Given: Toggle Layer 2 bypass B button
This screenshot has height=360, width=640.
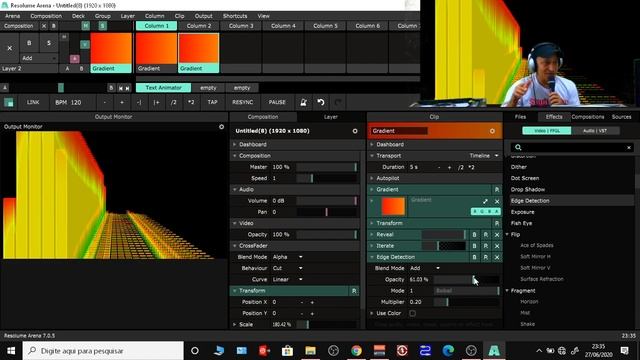Looking at the screenshot, I should [29, 43].
